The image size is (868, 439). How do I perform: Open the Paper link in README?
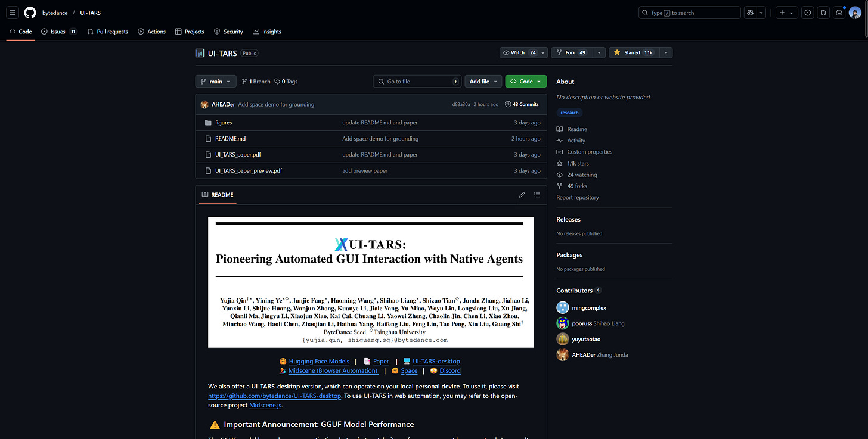pyautogui.click(x=381, y=362)
